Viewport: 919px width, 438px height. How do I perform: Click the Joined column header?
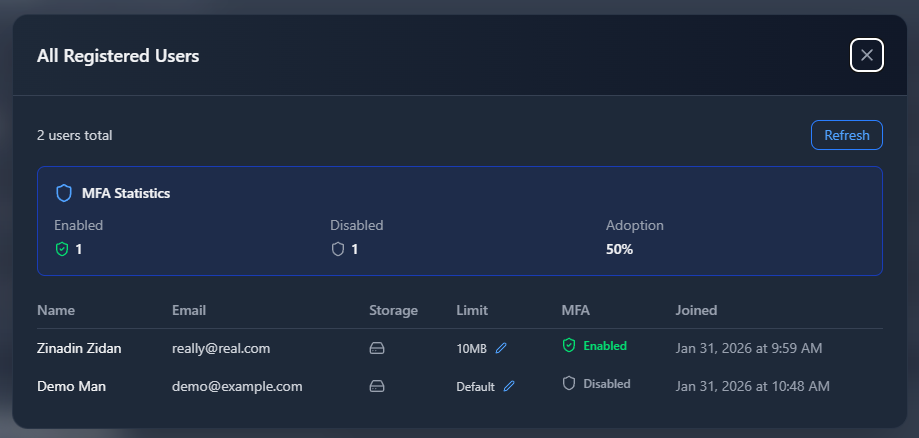696,310
